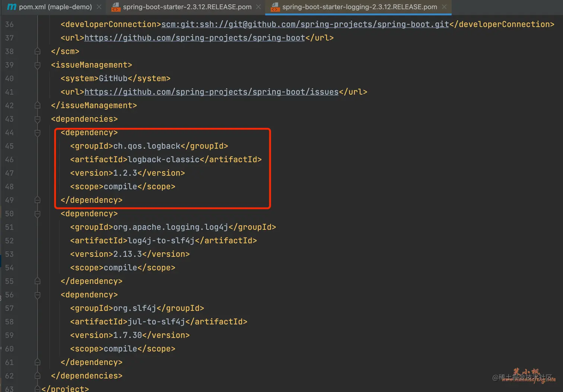Switch to the pom.xml (maple-demo) tab
563x392 pixels.
click(x=55, y=7)
